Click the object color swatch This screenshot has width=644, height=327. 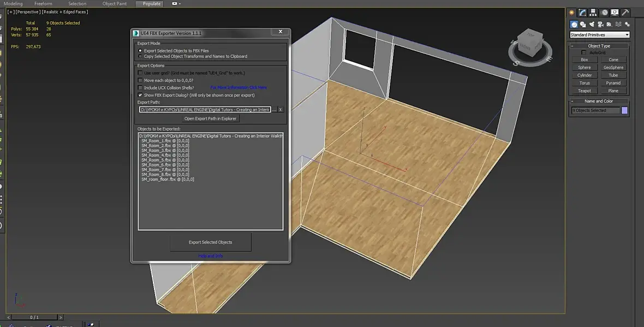click(x=625, y=110)
